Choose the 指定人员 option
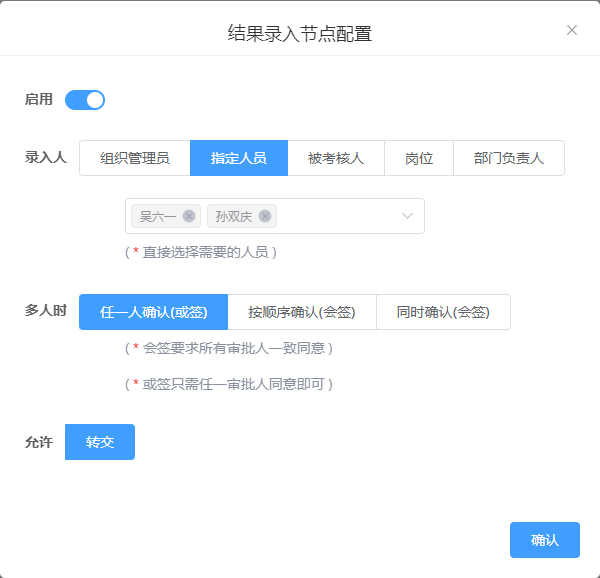 tap(239, 158)
